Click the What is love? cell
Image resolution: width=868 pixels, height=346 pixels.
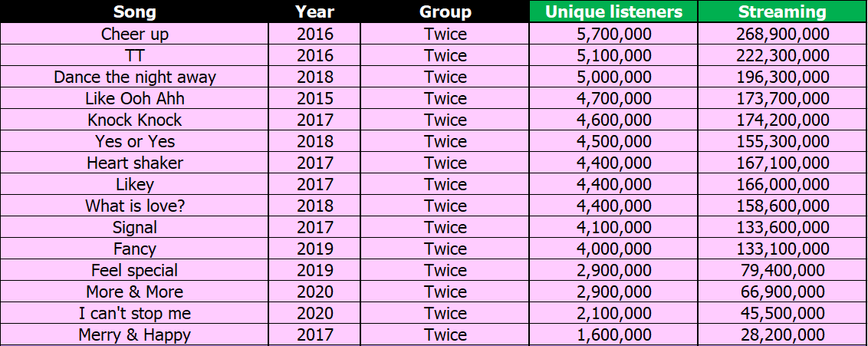coord(135,206)
